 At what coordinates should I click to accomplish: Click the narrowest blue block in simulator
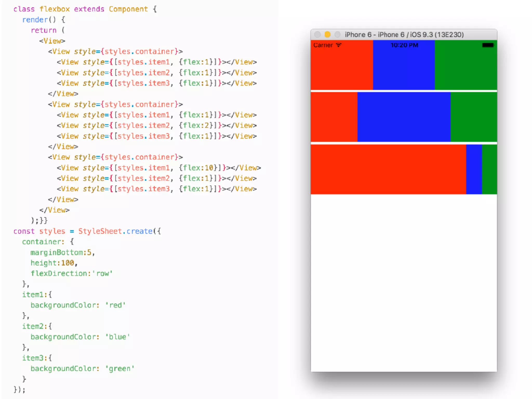pos(474,169)
